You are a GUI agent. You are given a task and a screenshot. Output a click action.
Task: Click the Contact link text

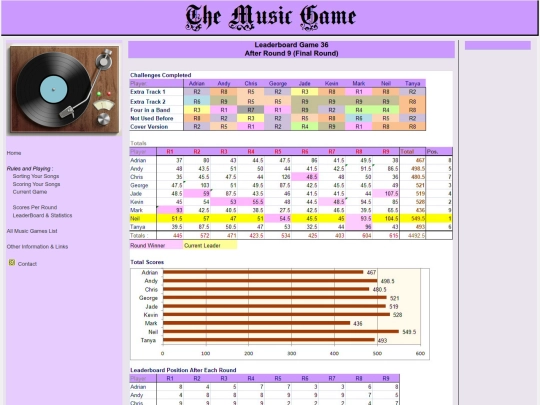click(27, 264)
